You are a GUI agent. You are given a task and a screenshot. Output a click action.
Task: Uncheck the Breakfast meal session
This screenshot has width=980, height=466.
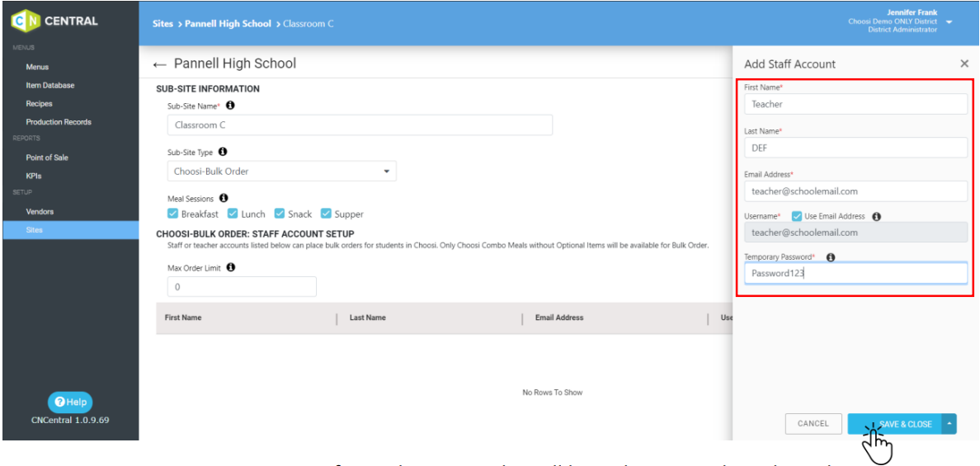(x=173, y=214)
